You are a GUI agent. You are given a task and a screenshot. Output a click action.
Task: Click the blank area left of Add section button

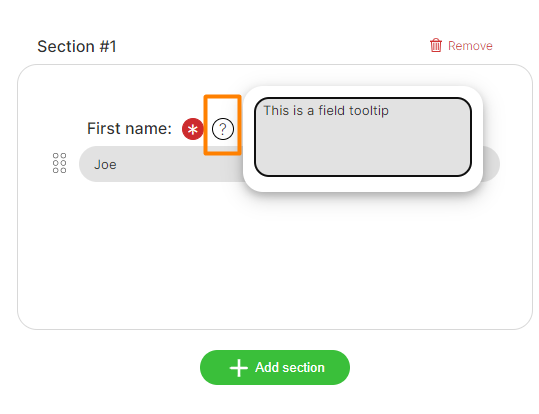pyautogui.click(x=103, y=367)
